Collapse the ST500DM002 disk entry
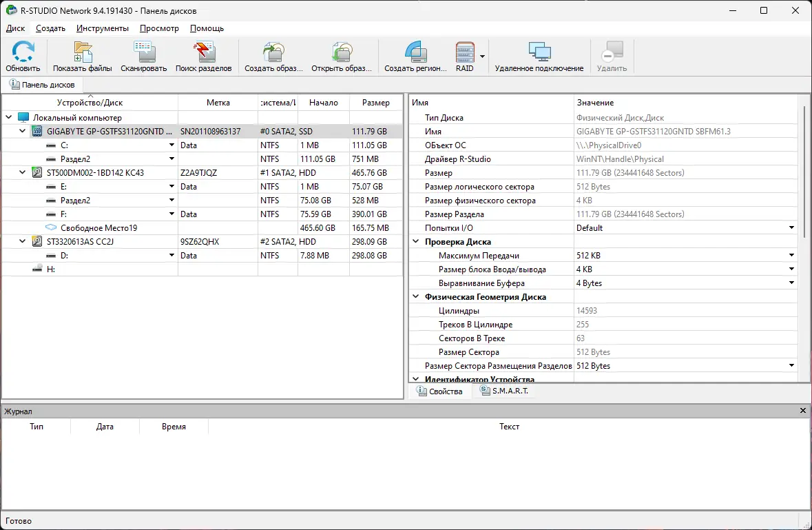 tap(21, 172)
